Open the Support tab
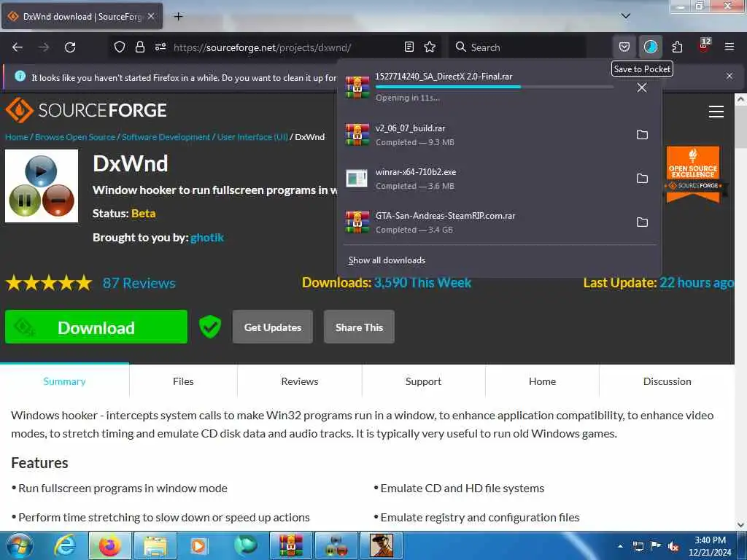Viewport: 747px width, 560px height. coord(424,381)
